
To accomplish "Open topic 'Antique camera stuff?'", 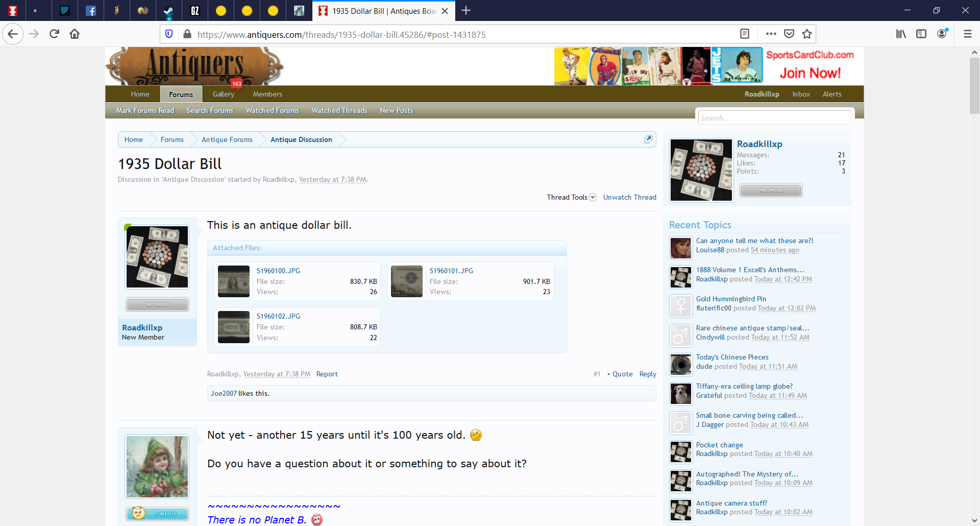I will click(x=732, y=504).
